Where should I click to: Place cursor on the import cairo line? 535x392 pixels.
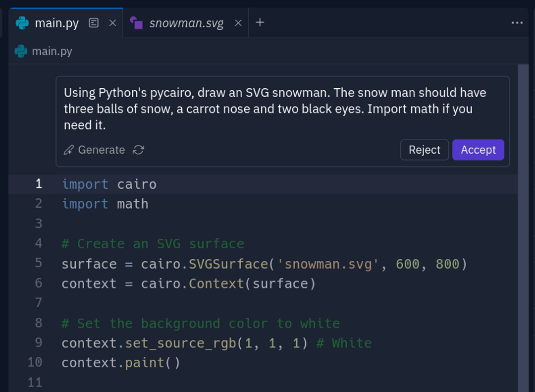pyautogui.click(x=109, y=184)
